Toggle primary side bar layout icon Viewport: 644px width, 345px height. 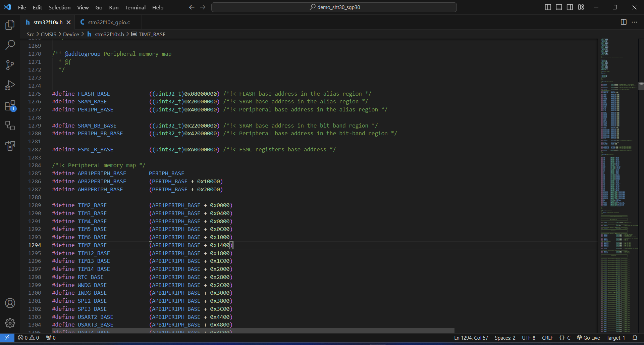coord(548,7)
